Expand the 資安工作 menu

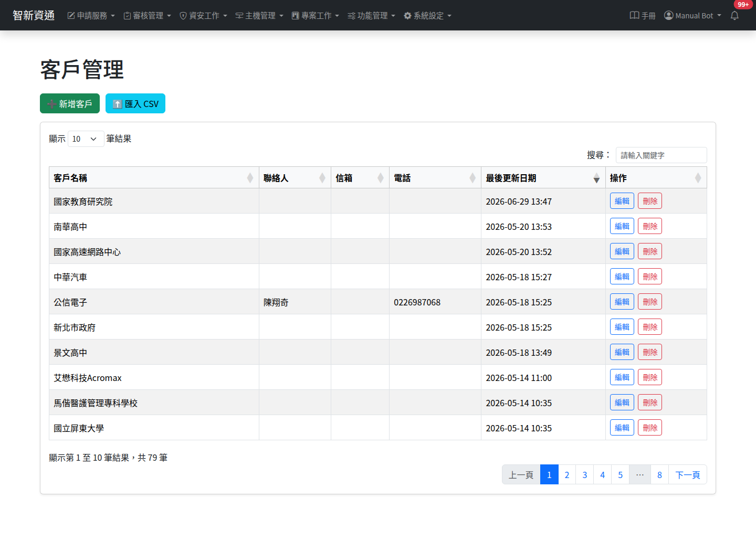[204, 16]
